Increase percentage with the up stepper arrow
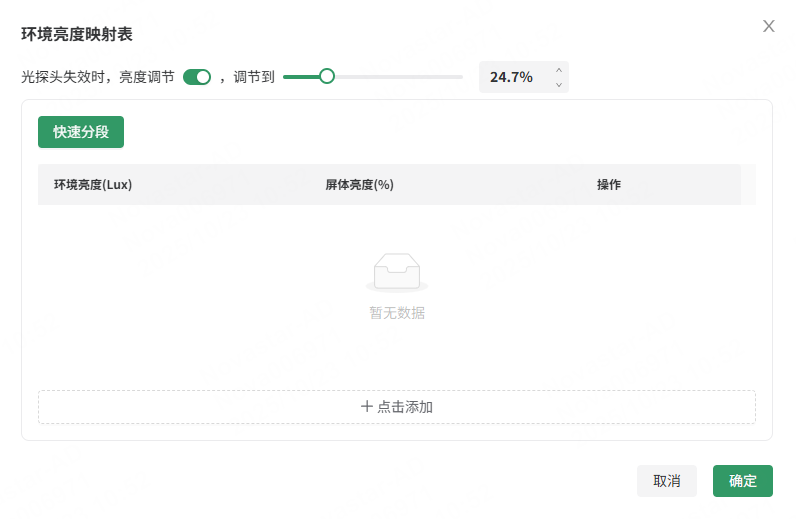The image size is (796, 519). pyautogui.click(x=559, y=69)
